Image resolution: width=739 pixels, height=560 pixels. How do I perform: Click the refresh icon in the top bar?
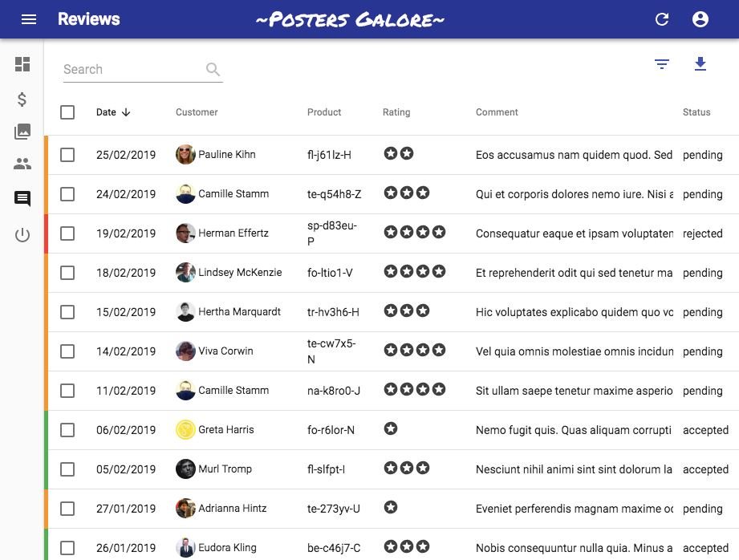tap(662, 19)
